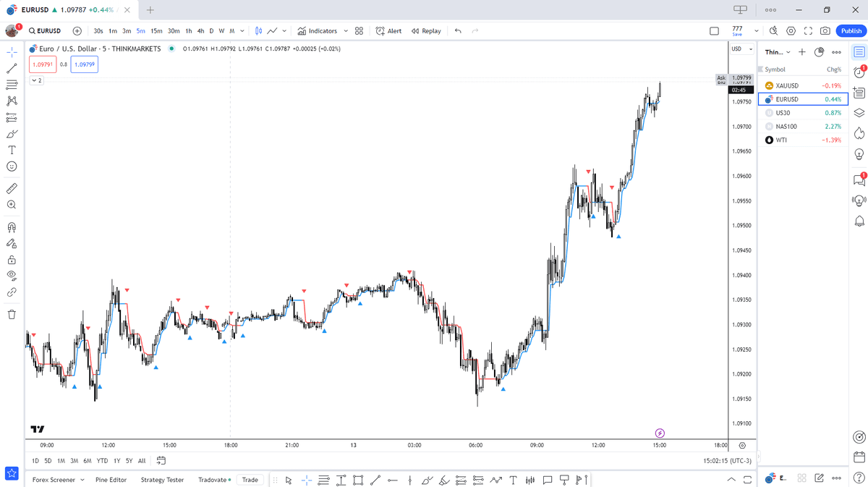The height and width of the screenshot is (487, 868).
Task: Open the Indicators dialog
Action: coord(318,31)
